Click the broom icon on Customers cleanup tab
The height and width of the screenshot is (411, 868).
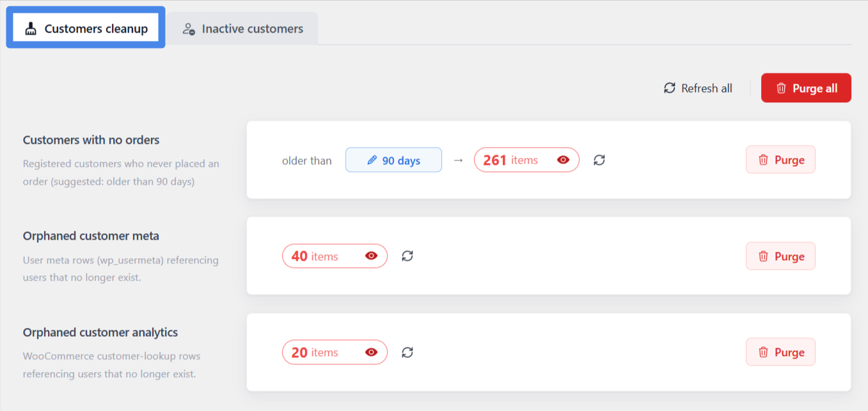pyautogui.click(x=31, y=29)
